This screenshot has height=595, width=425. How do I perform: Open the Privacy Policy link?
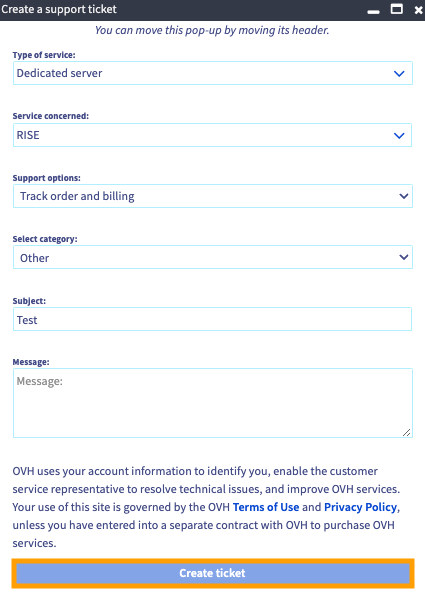(360, 507)
